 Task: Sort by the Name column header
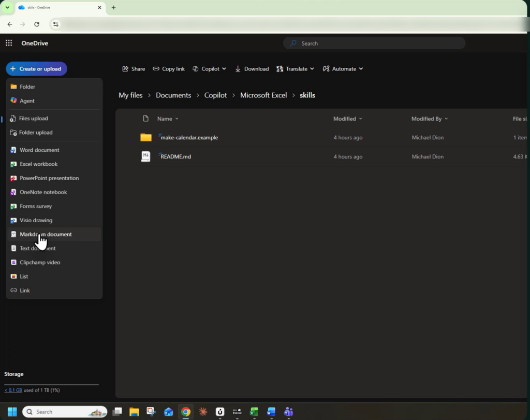coord(168,119)
